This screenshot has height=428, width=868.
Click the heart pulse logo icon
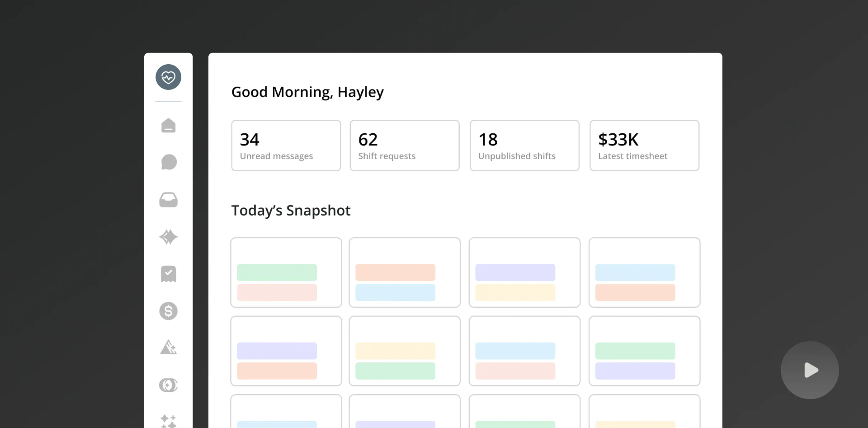point(168,77)
